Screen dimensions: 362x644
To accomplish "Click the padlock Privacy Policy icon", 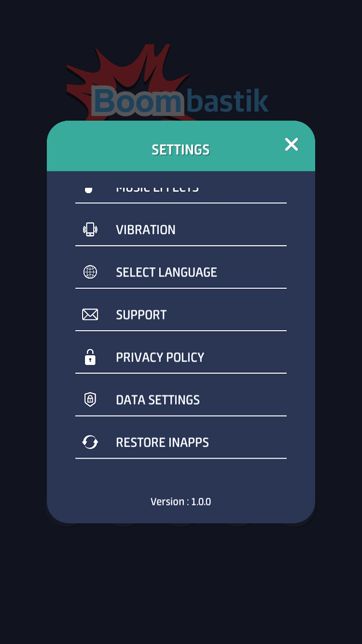I will 90,357.
